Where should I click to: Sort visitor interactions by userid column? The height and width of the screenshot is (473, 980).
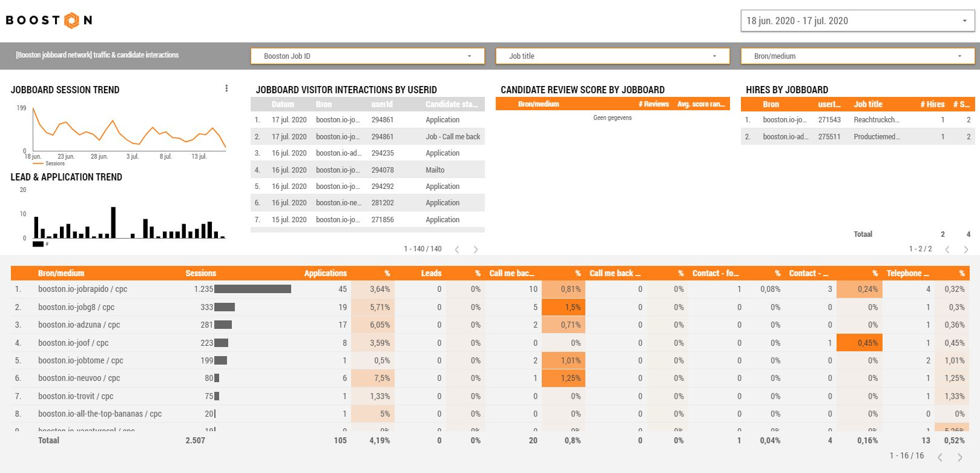382,104
